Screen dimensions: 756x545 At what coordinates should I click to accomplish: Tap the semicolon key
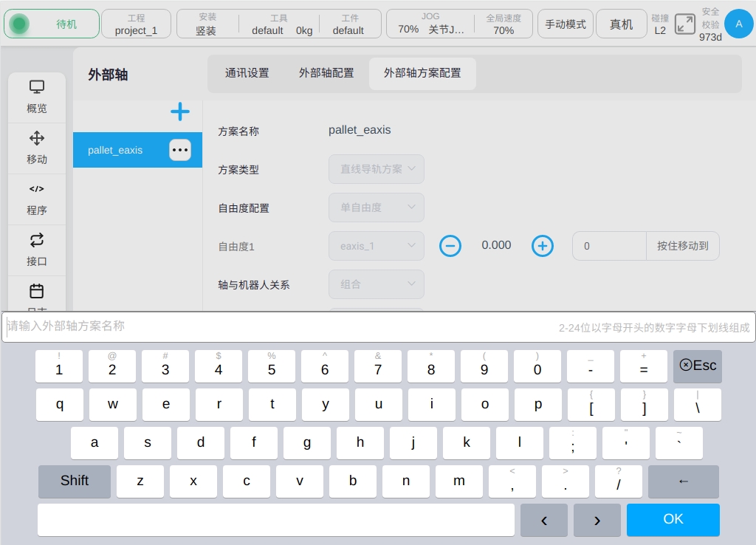(573, 443)
